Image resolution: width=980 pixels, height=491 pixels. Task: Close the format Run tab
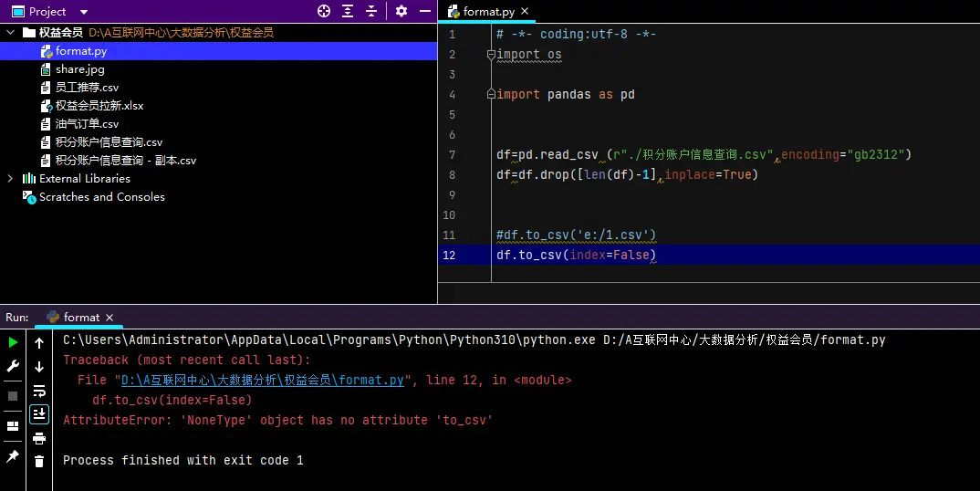tap(109, 318)
